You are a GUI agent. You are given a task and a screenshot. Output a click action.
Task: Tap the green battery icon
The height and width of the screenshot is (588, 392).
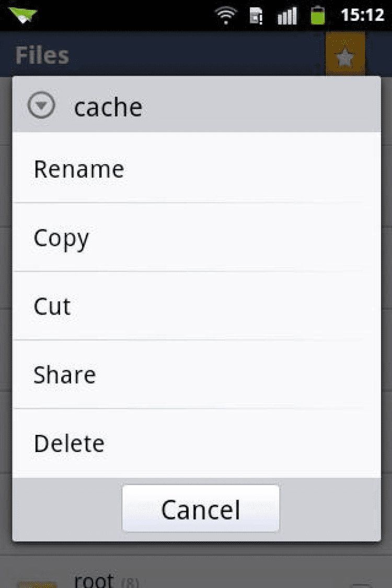(x=317, y=15)
